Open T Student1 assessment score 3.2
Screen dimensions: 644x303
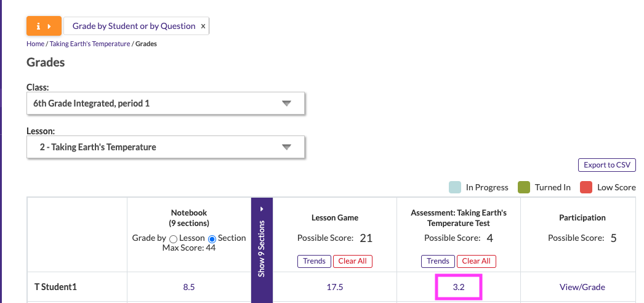[459, 287]
